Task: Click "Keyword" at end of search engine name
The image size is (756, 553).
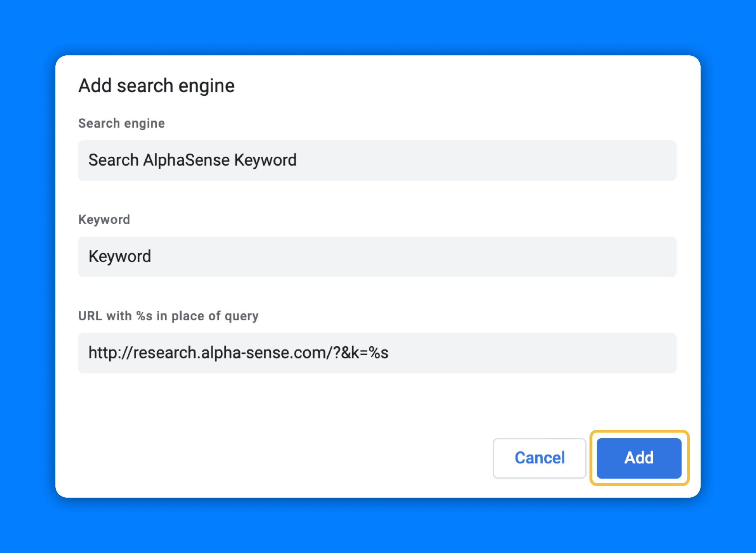Action: [265, 160]
